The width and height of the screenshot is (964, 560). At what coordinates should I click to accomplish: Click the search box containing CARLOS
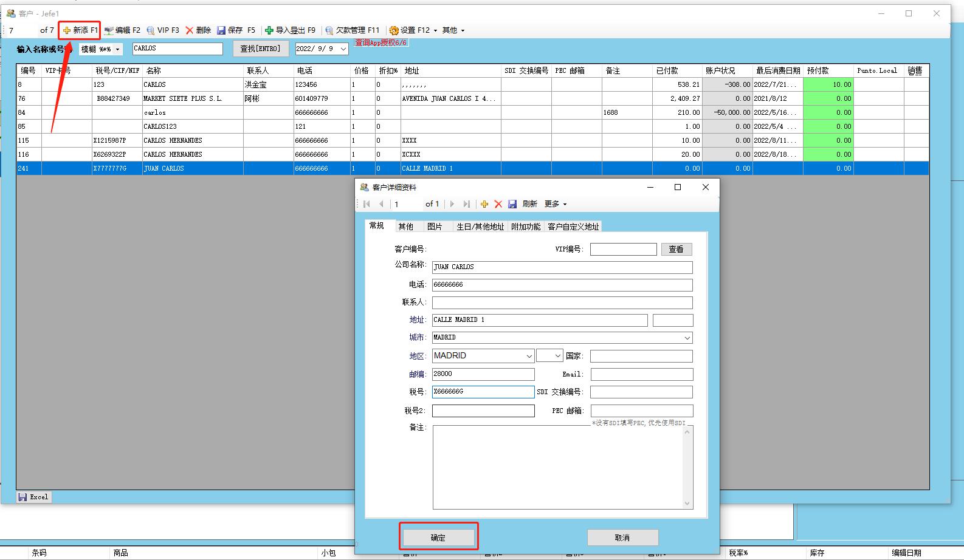pyautogui.click(x=177, y=49)
